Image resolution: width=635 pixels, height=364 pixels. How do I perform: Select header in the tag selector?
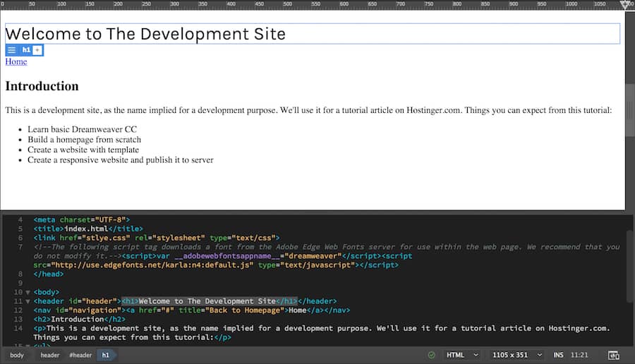pos(49,355)
